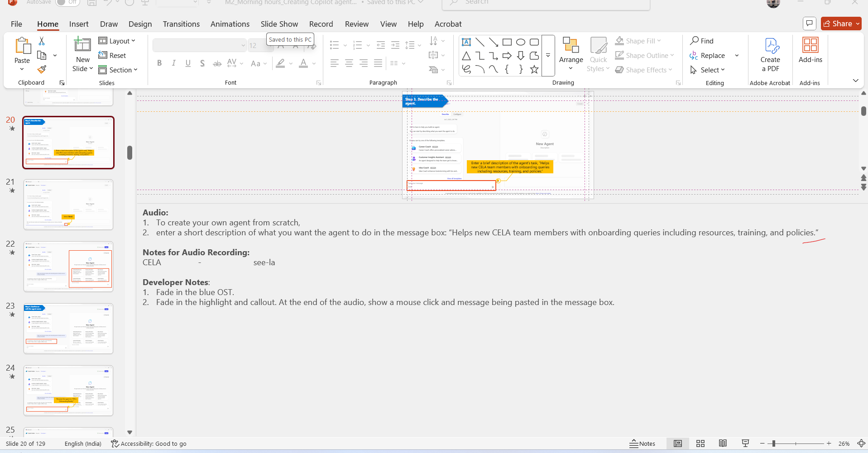868x453 pixels.
Task: Open the Slide Show tab
Action: coord(279,24)
